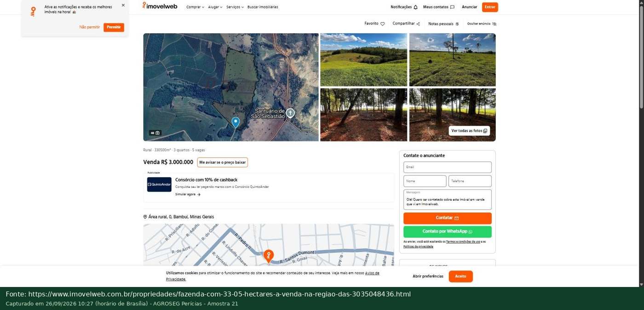Click Me avisar se o preço baixar

click(x=223, y=162)
